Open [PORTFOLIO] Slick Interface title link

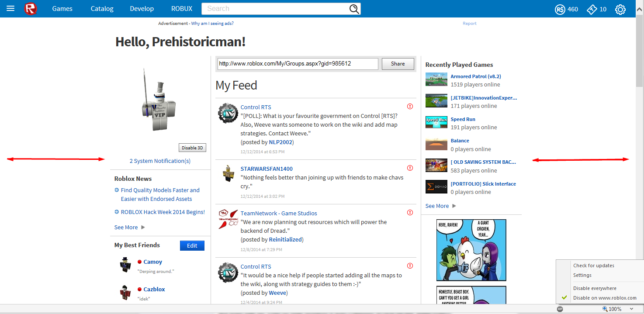tap(483, 184)
